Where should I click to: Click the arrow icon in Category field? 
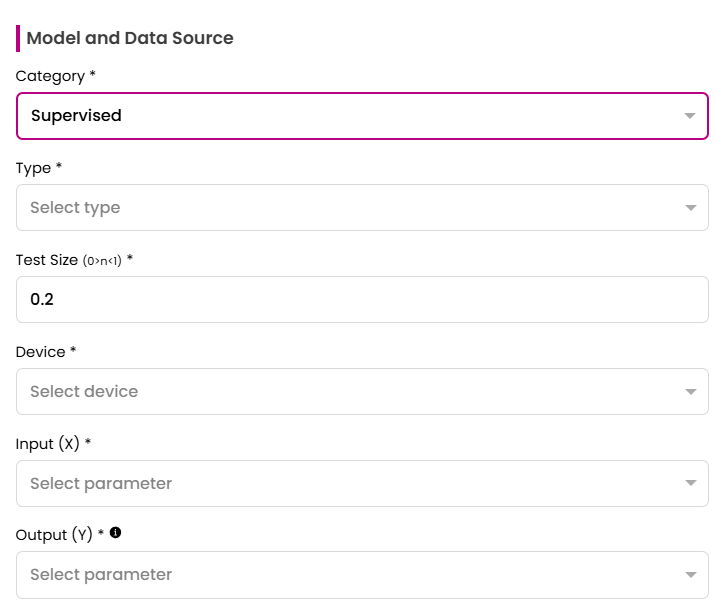pos(689,116)
